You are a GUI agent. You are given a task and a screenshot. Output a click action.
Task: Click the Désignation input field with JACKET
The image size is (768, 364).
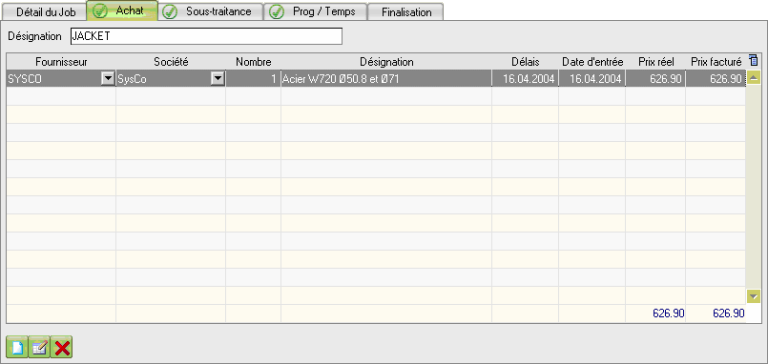click(x=206, y=37)
